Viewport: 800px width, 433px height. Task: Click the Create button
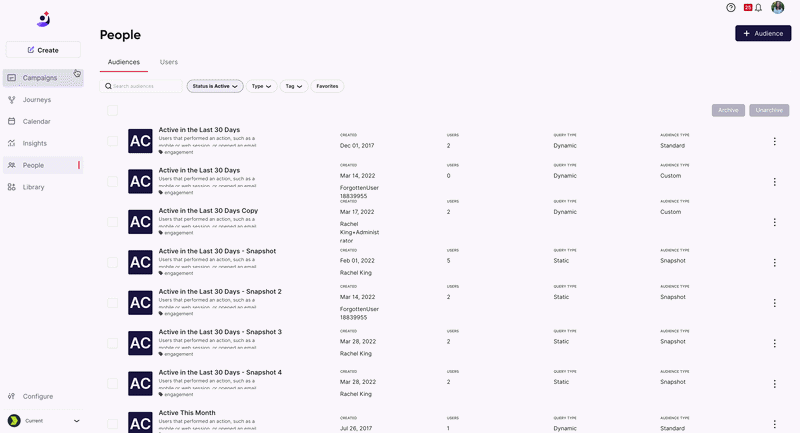43,50
